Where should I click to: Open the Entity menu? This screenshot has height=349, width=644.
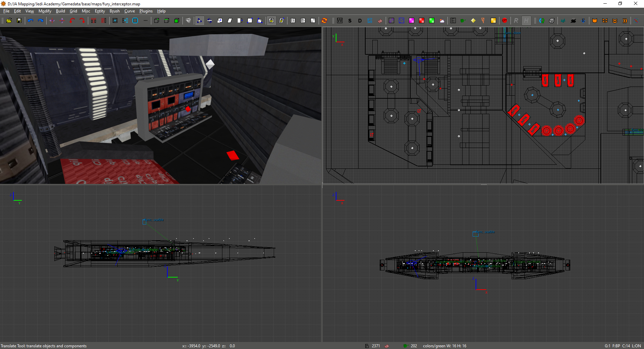[x=100, y=11]
